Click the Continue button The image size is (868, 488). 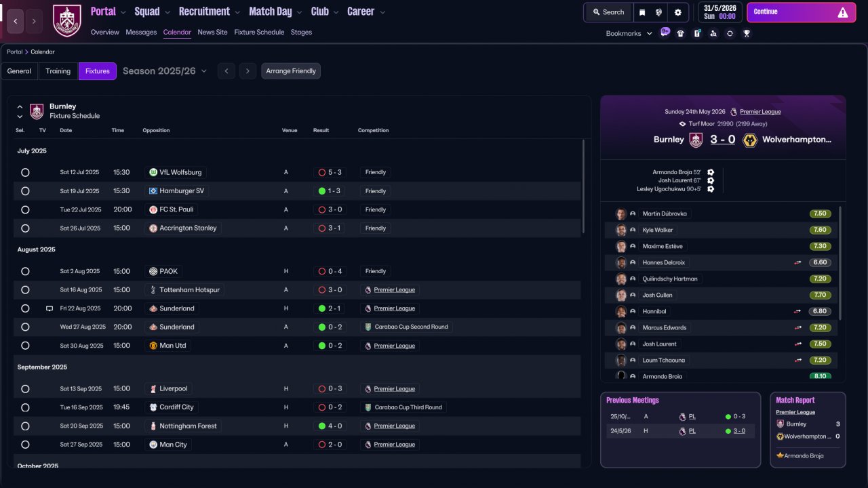(x=802, y=12)
